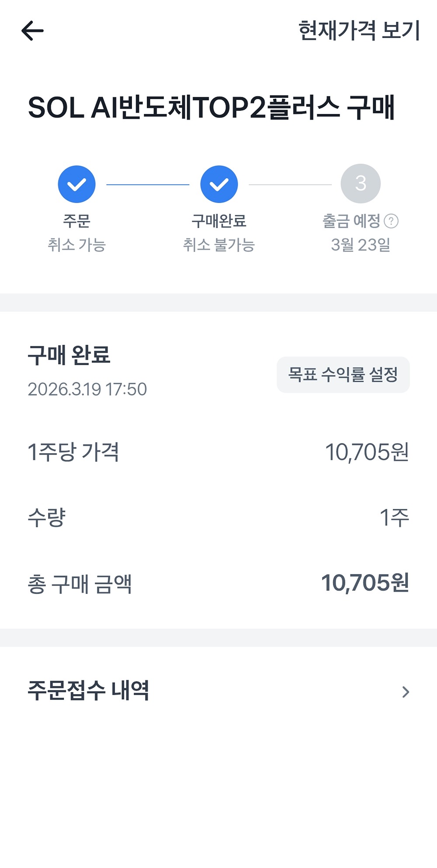Open the 출금 예정 help question icon

pyautogui.click(x=391, y=221)
